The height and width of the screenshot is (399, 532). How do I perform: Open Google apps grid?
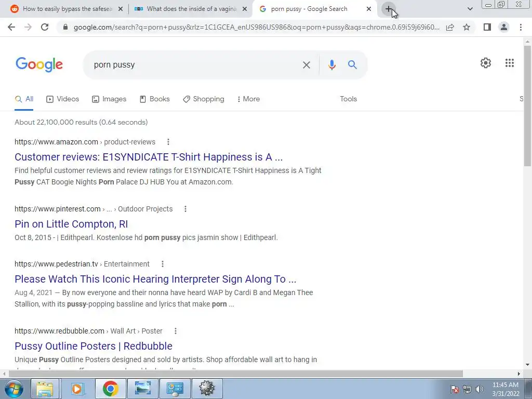click(x=509, y=63)
